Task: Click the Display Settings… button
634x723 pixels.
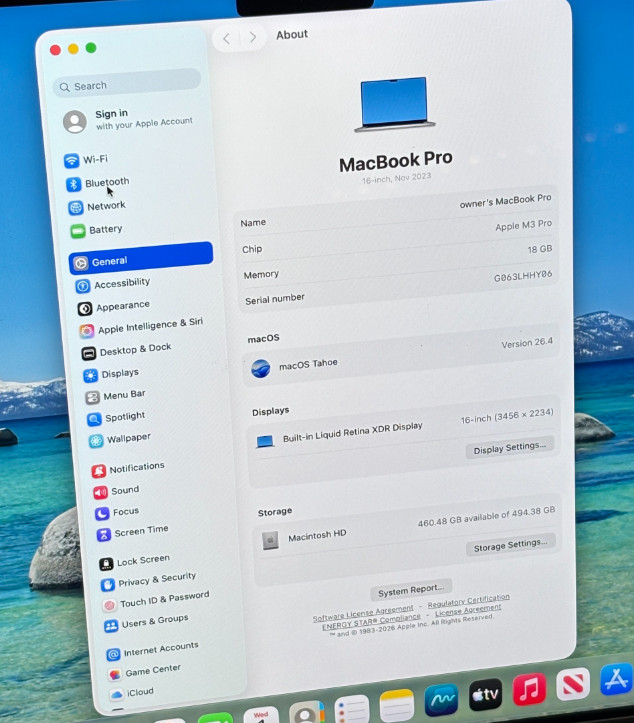Action: point(510,447)
